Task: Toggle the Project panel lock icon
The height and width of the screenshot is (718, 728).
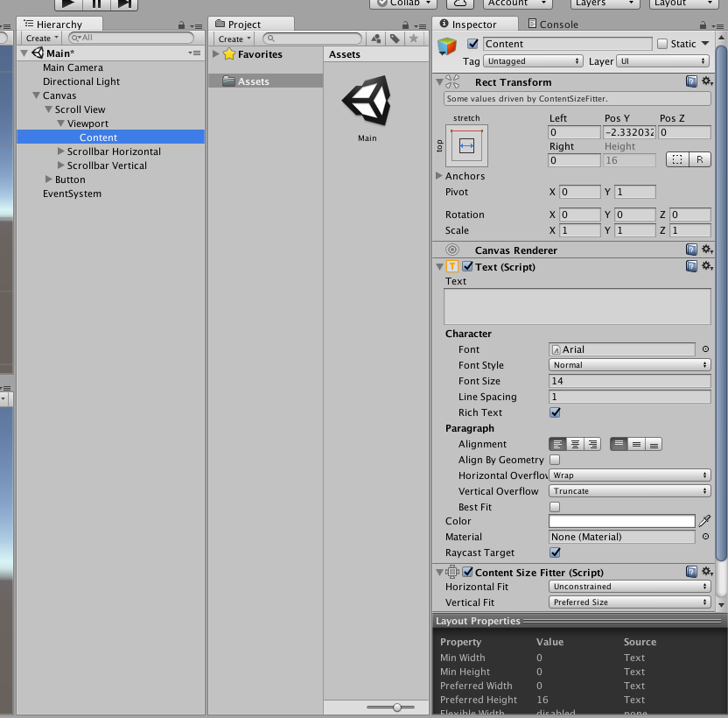Action: pos(405,25)
